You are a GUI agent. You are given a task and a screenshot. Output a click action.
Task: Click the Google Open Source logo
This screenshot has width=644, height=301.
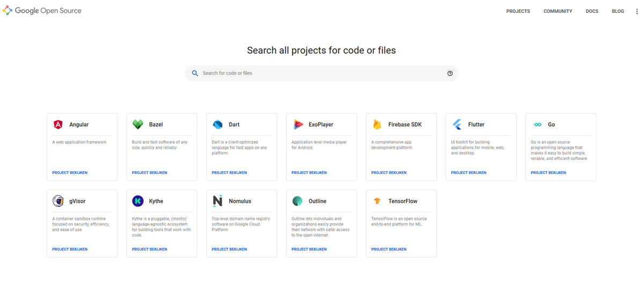pyautogui.click(x=42, y=11)
